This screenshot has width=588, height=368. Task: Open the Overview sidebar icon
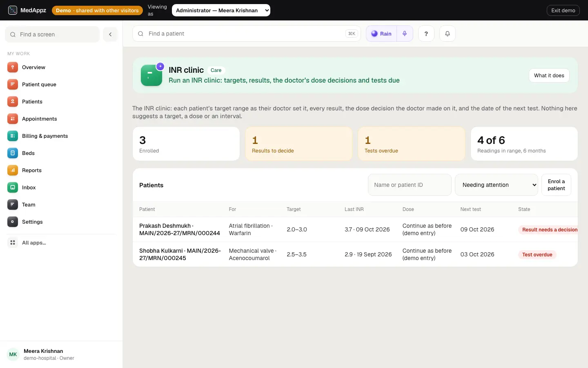pos(13,67)
